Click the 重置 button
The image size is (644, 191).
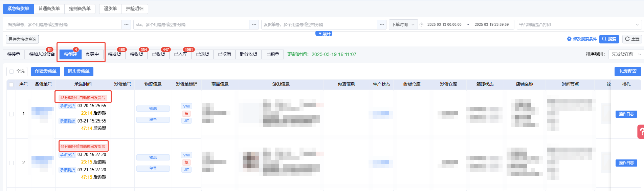pyautogui.click(x=632, y=39)
